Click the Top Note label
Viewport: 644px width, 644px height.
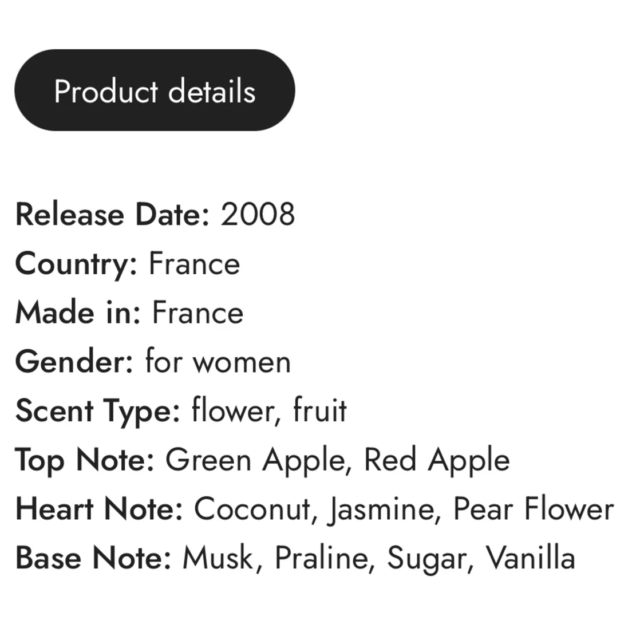[85, 460]
